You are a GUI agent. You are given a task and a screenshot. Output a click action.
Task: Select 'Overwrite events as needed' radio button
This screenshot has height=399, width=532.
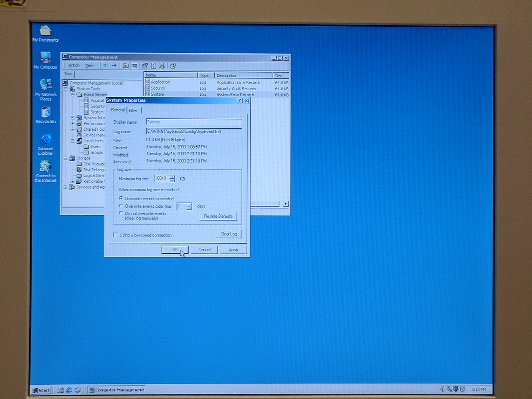point(121,198)
